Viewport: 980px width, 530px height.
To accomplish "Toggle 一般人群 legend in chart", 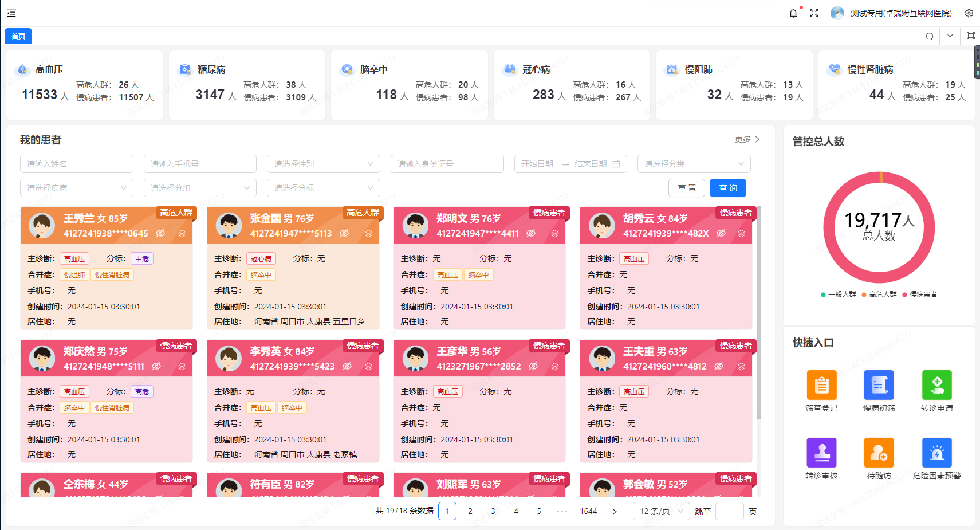I will [839, 295].
